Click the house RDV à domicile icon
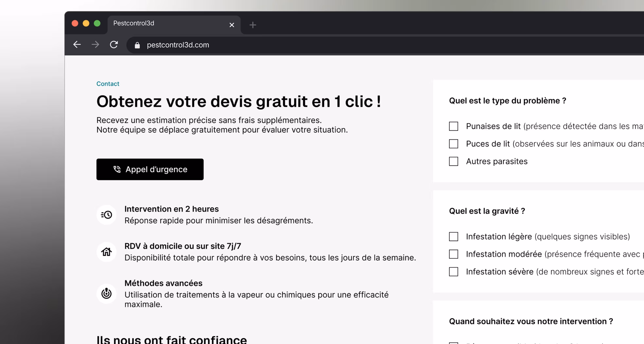Screen dimensions: 644x344 [x=107, y=252]
